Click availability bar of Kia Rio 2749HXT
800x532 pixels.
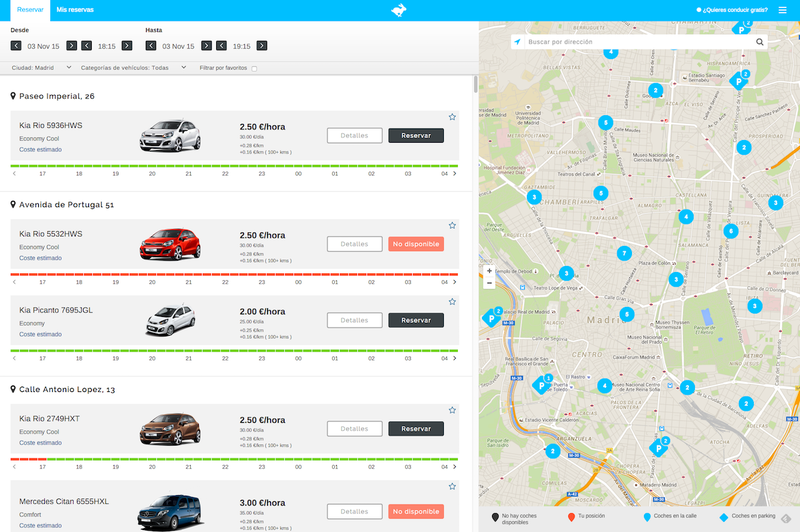(x=234, y=459)
